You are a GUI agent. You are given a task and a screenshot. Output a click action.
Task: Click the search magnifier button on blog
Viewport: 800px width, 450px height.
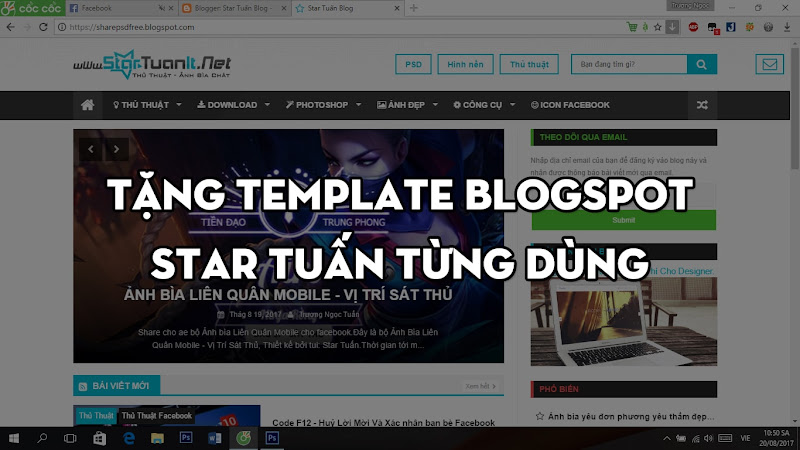coord(702,64)
